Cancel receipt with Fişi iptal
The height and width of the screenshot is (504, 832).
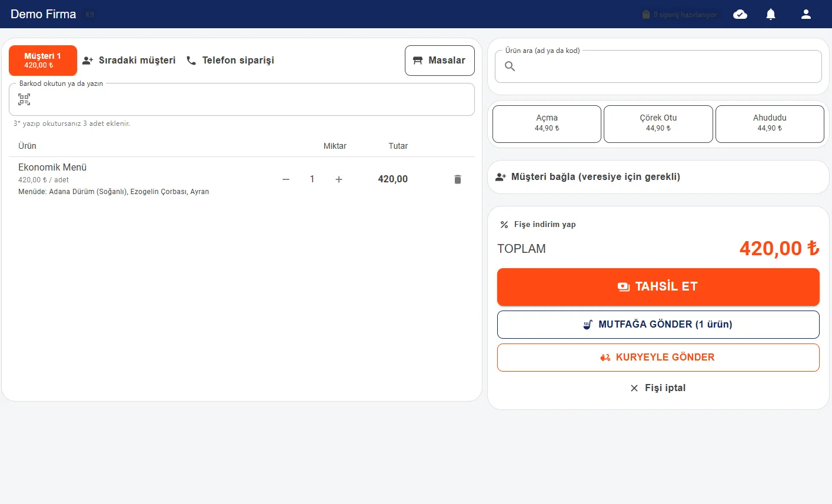tap(658, 388)
